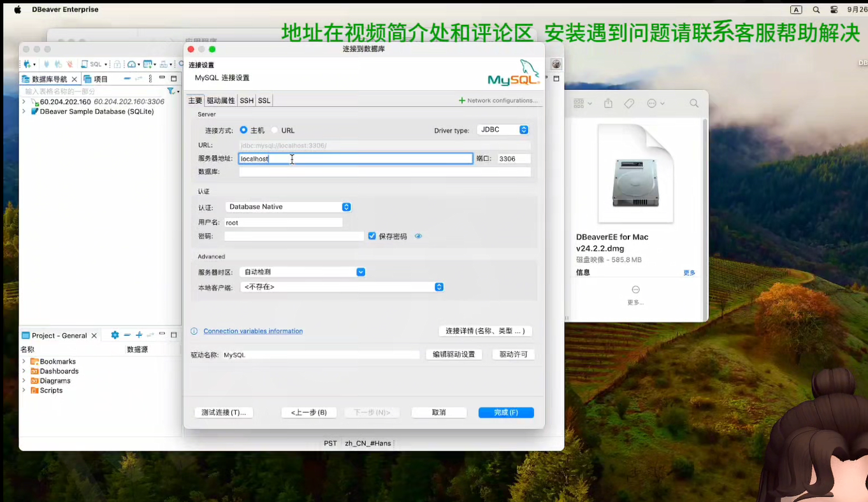Viewport: 868px width, 502px height.
Task: Collapse all with navigator minus icon
Action: [127, 78]
